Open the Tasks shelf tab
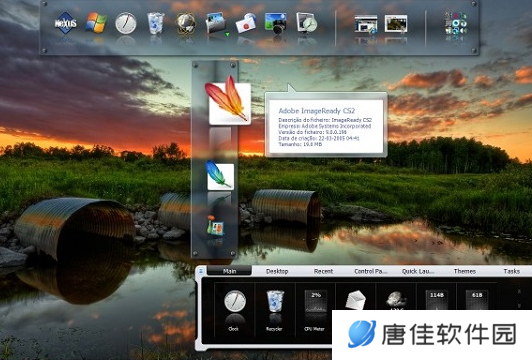 coord(512,271)
